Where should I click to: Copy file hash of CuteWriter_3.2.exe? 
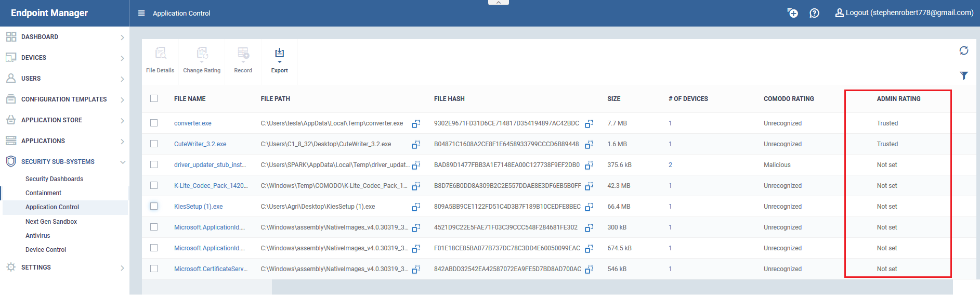589,145
